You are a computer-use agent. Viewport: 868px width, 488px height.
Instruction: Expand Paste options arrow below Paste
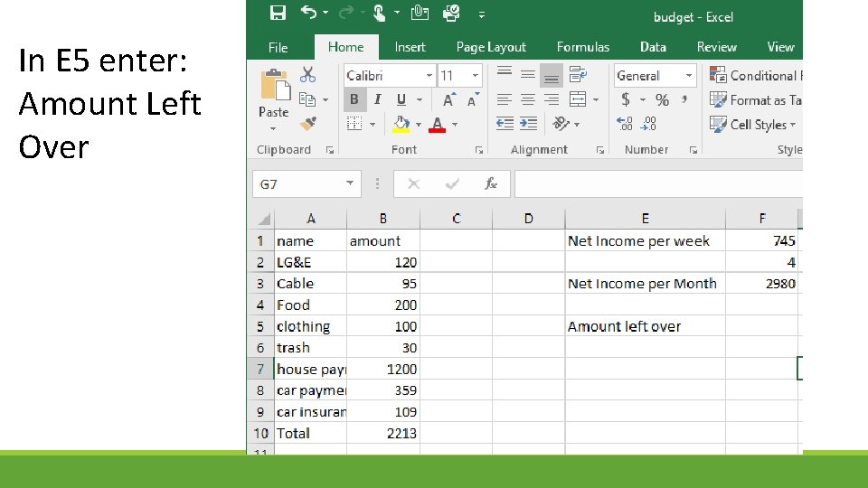coord(273,129)
